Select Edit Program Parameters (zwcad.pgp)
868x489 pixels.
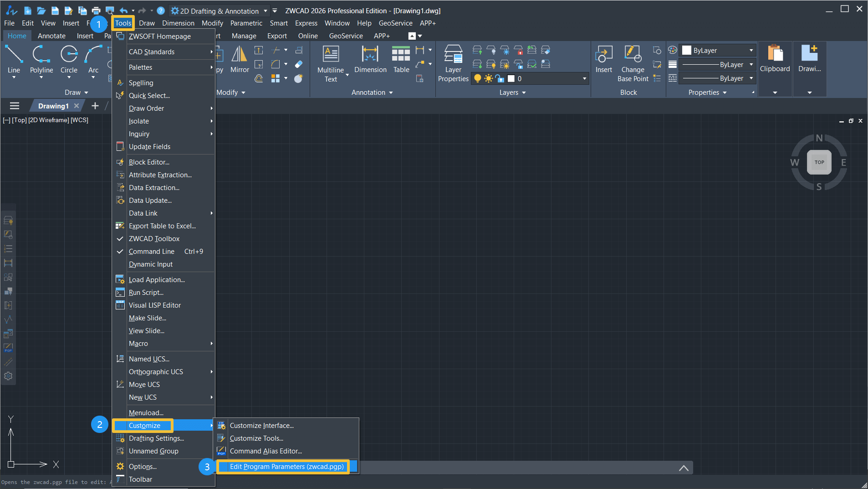pyautogui.click(x=286, y=467)
